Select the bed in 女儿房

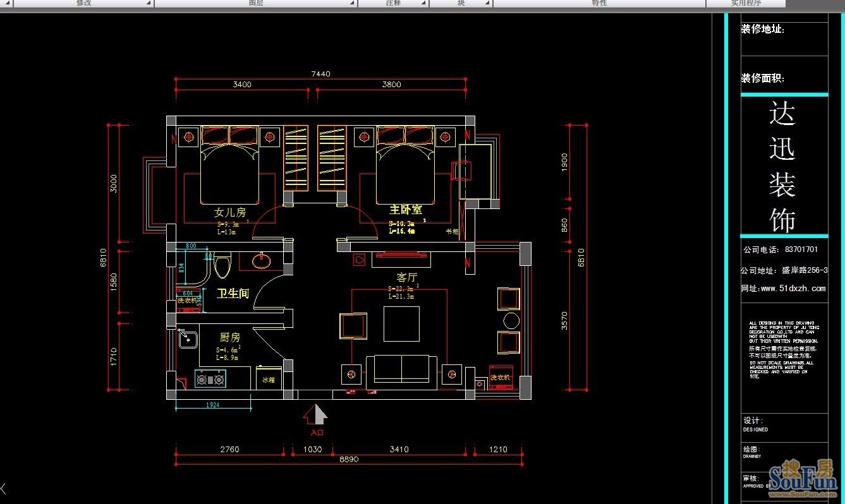point(229,164)
